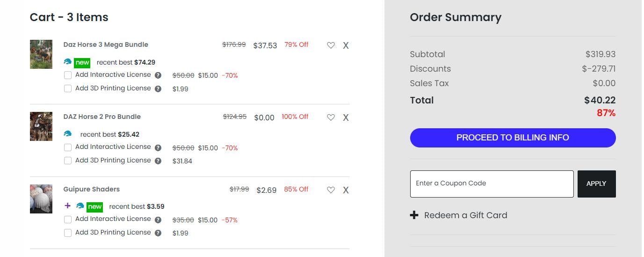Click the purple plus icon beside Guipure Shaders
This screenshot has width=644, height=257.
coord(68,206)
